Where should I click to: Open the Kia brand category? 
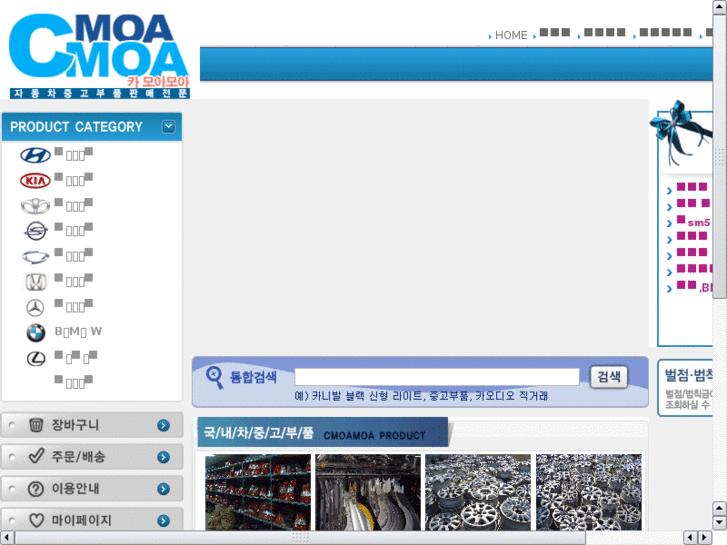[35, 180]
